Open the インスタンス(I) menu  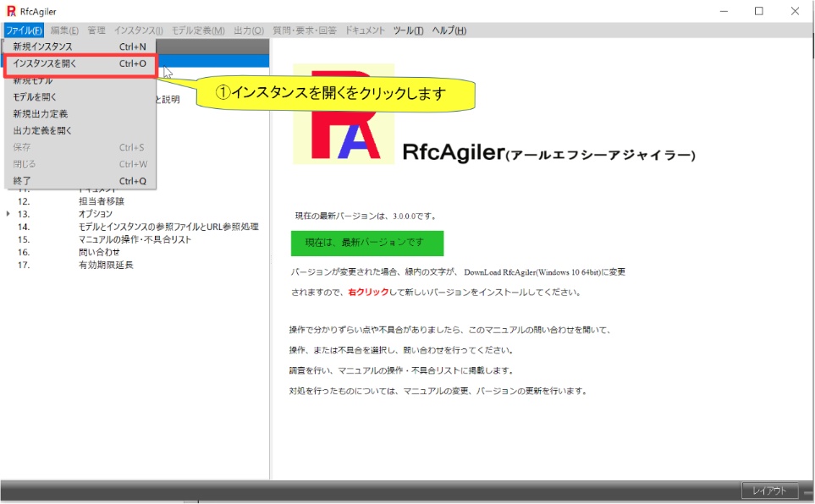tap(138, 30)
